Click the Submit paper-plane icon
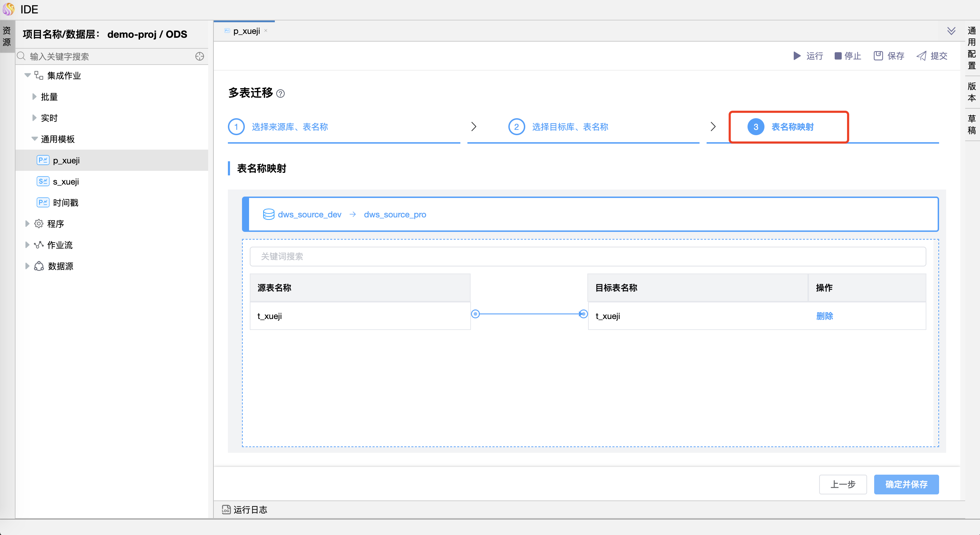 pos(921,56)
